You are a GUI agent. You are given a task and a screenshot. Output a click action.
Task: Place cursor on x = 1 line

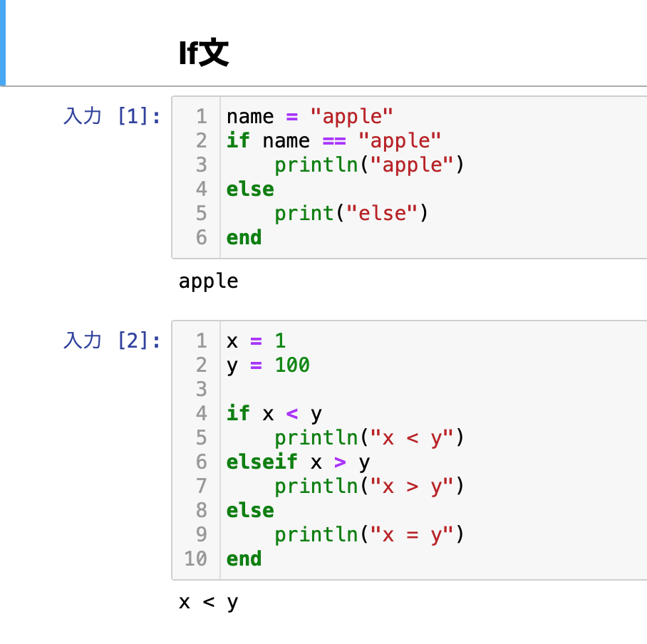257,341
